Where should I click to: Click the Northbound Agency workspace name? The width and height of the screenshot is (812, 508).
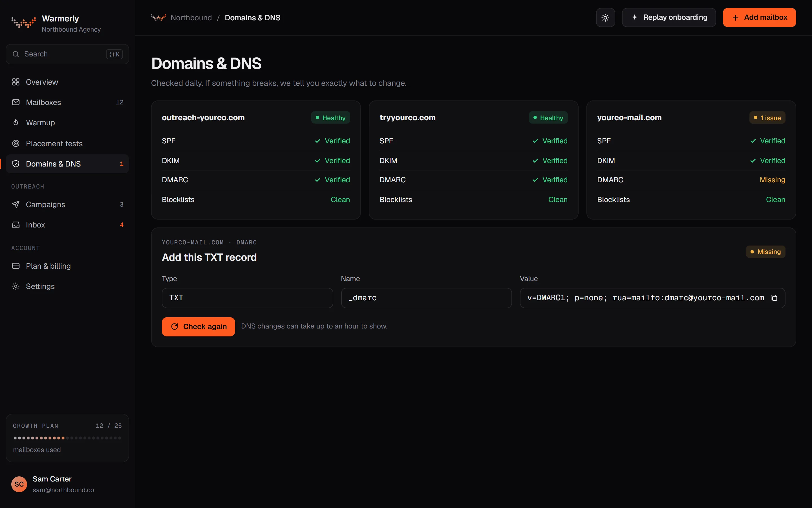pyautogui.click(x=71, y=30)
